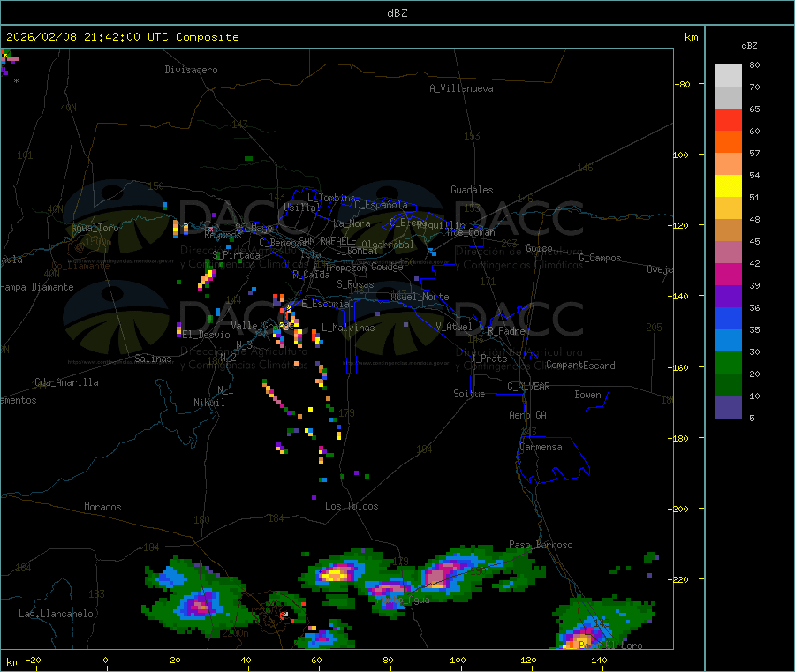This screenshot has height=672, width=795.
Task: Click the 'Algarrobal' map label
Action: pos(388,245)
